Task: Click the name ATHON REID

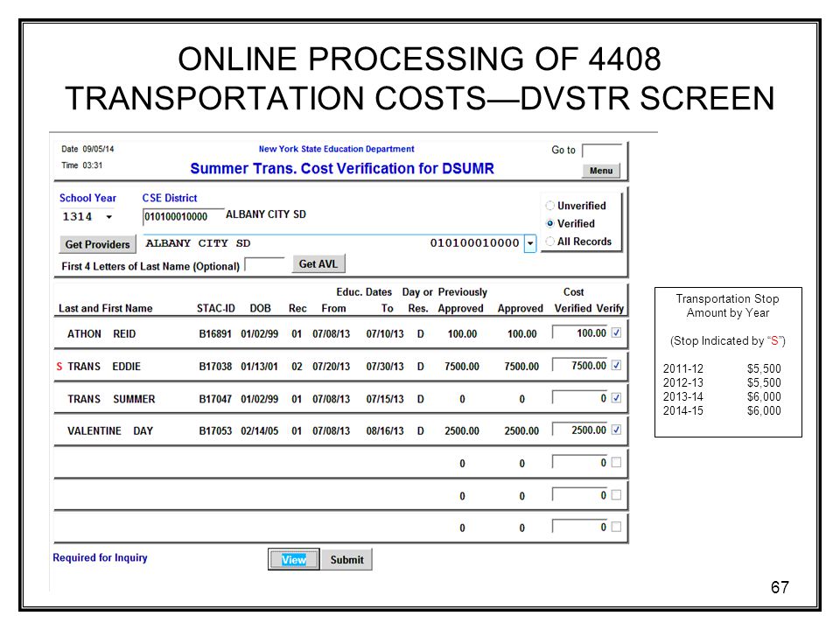Action: tap(101, 333)
